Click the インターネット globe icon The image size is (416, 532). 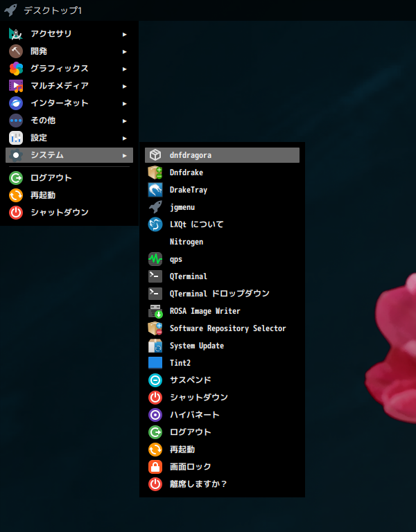pos(16,103)
